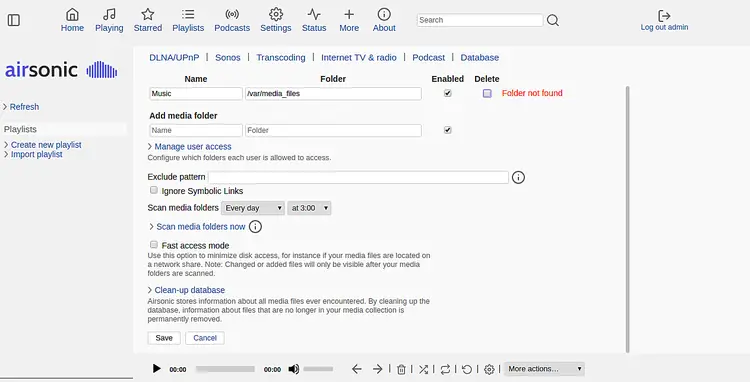Enable Ignore Symbolic Links
This screenshot has width=750, height=382.
point(154,190)
